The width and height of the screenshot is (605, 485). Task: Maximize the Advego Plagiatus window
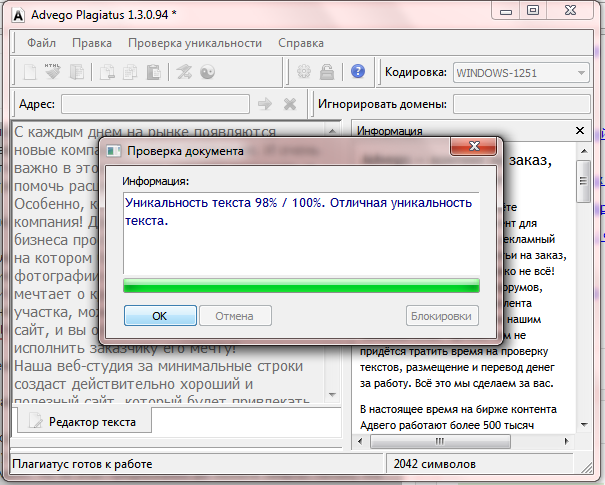[533, 10]
